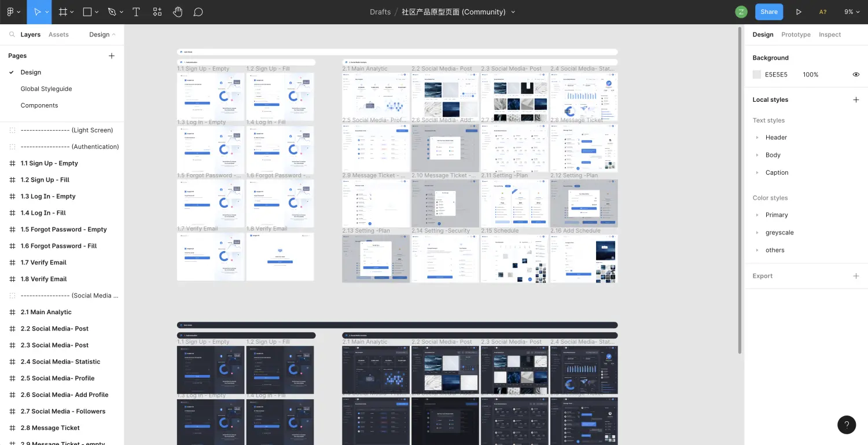Switch to the Assets tab

coord(58,35)
